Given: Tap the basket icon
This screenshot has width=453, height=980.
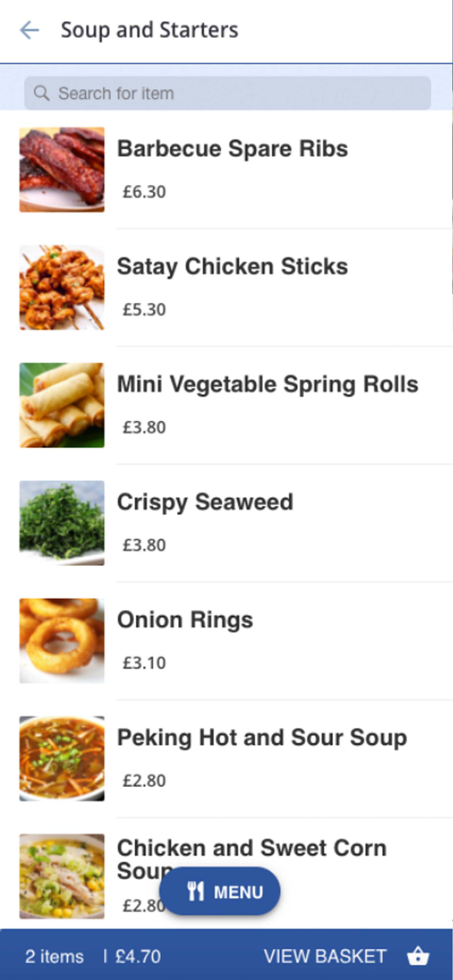Looking at the screenshot, I should pyautogui.click(x=418, y=956).
